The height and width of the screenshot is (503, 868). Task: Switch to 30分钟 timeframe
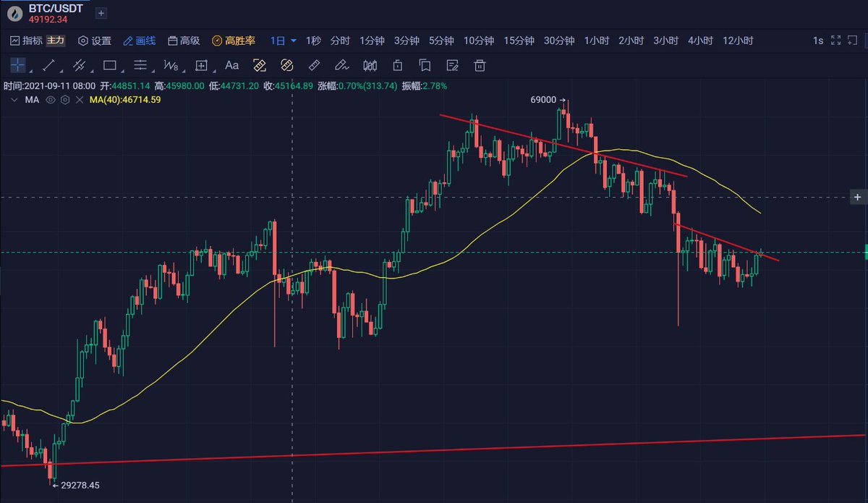(x=559, y=41)
